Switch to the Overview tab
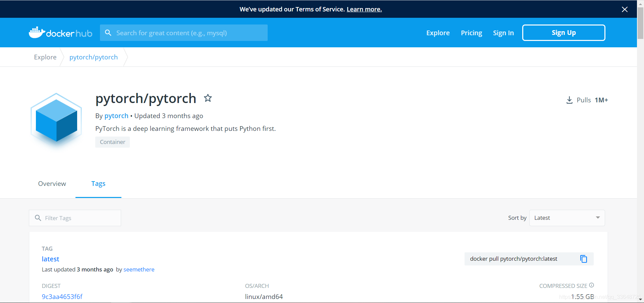644x303 pixels. coord(52,184)
